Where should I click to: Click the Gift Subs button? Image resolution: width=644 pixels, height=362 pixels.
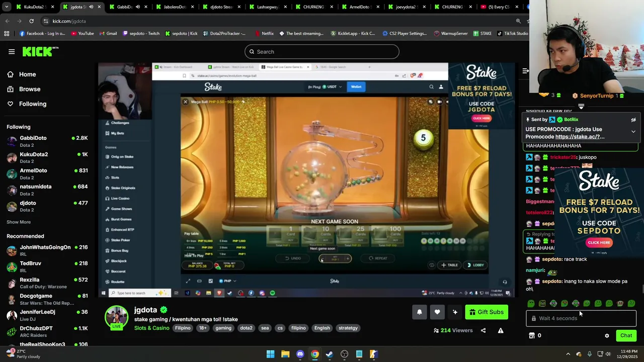[487, 312]
